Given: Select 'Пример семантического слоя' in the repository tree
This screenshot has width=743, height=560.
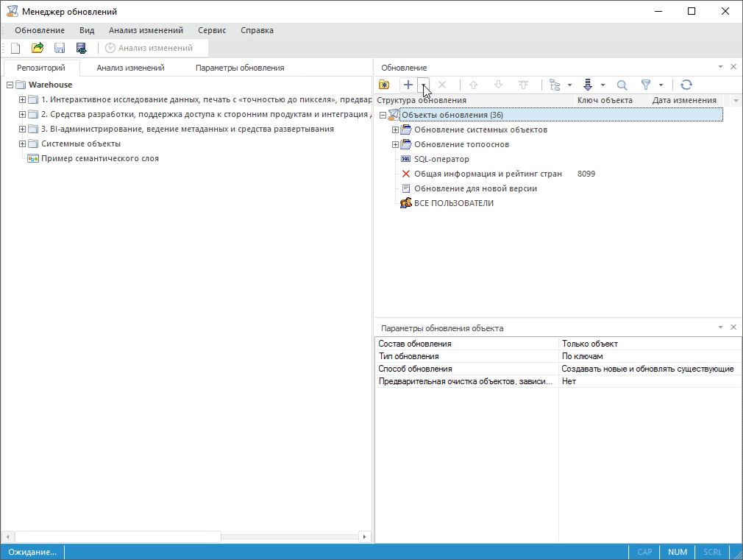Looking at the screenshot, I should pos(100,158).
